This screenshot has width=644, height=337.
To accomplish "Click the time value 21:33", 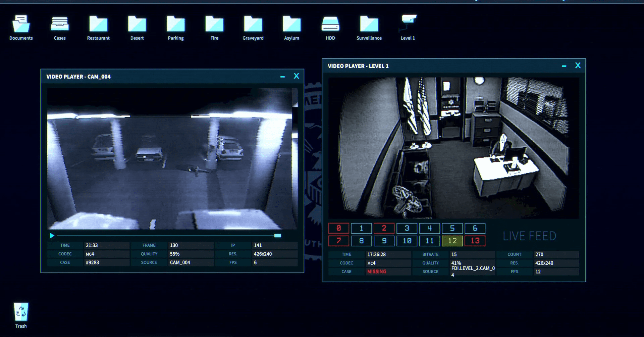I will click(92, 245).
